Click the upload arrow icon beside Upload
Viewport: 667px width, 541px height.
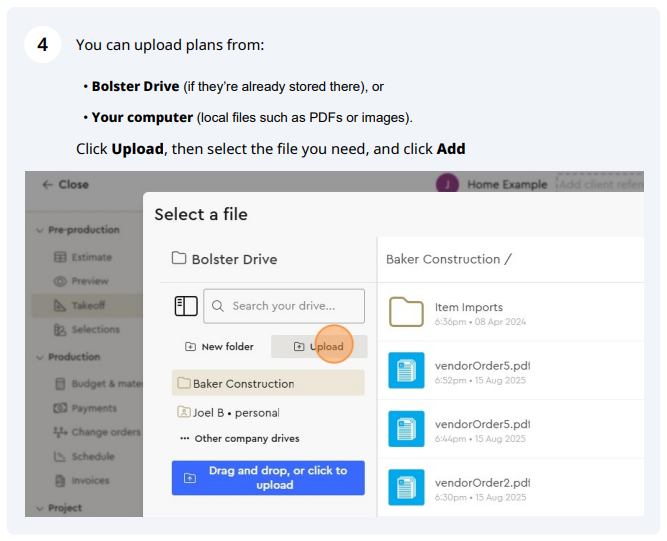coord(299,347)
